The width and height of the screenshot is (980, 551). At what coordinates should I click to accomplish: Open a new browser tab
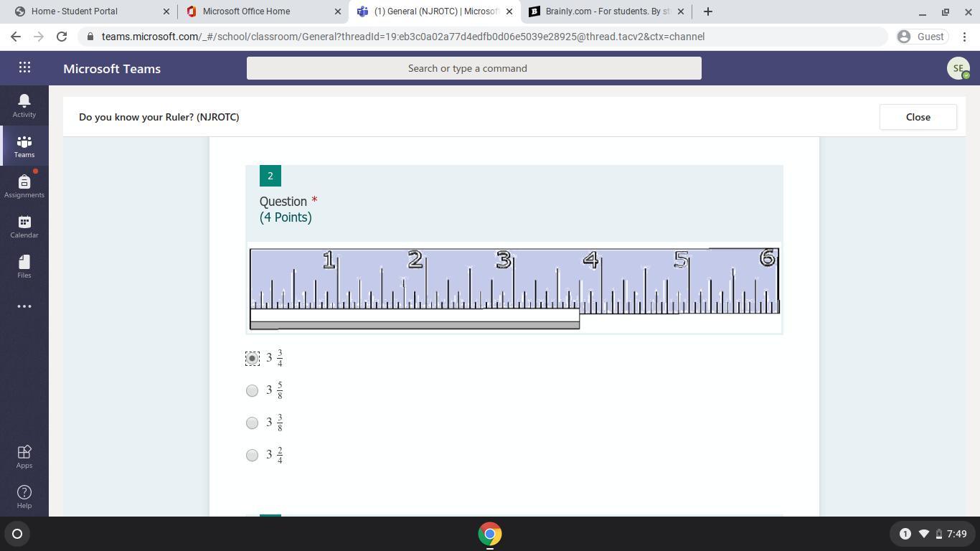tap(707, 11)
